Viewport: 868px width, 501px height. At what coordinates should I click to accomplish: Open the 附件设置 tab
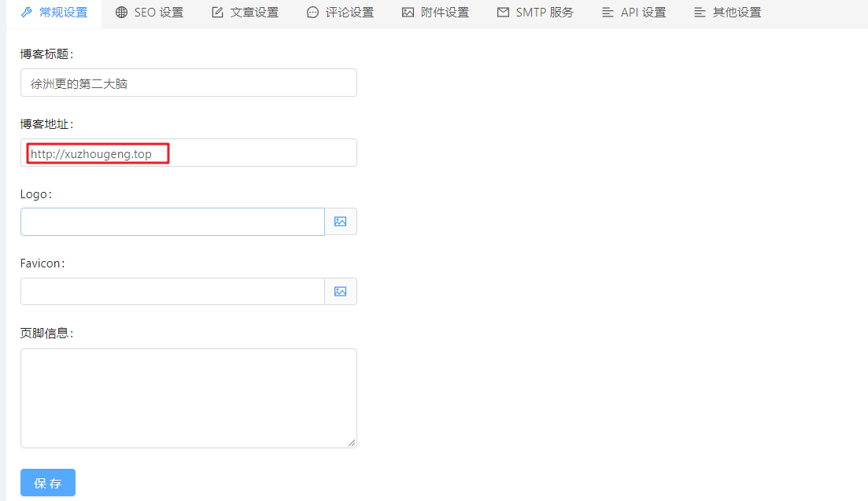tap(436, 12)
